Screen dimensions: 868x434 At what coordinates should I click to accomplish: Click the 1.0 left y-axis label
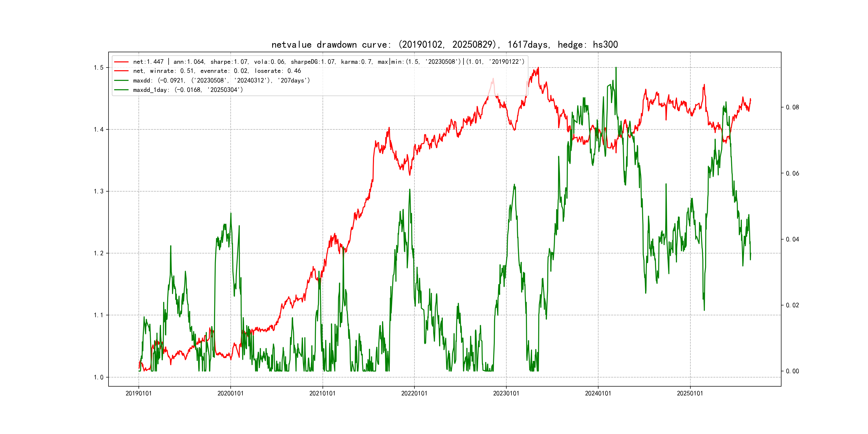pos(98,377)
